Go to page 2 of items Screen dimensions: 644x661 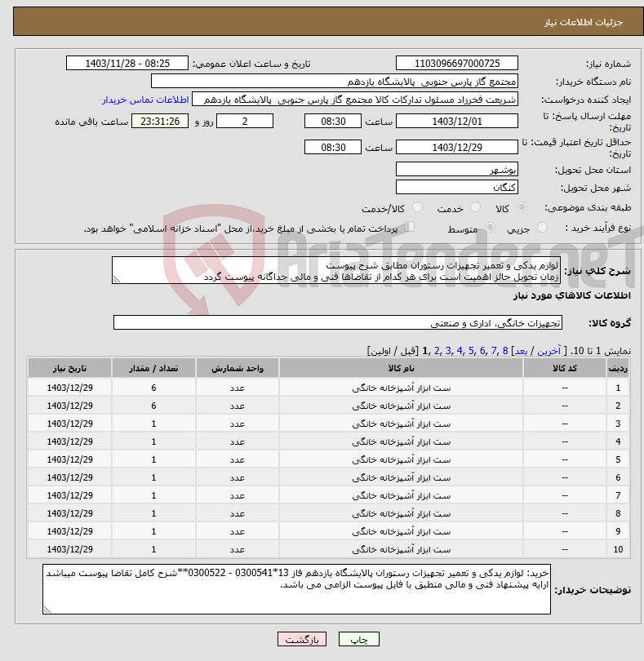(x=437, y=351)
